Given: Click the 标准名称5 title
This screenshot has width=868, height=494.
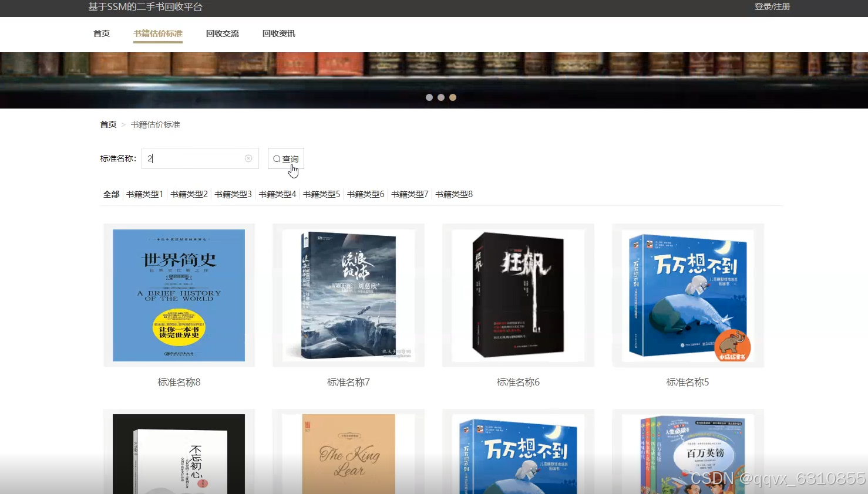Looking at the screenshot, I should 688,382.
